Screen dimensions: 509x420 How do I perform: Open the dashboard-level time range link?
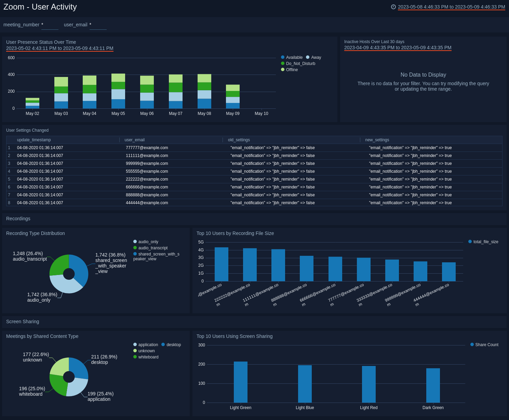pyautogui.click(x=451, y=6)
